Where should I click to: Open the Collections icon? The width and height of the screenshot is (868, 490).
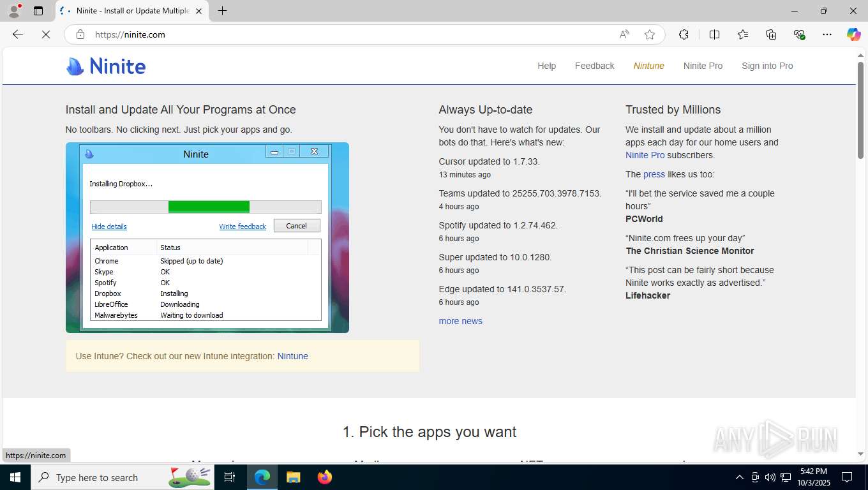(x=771, y=34)
